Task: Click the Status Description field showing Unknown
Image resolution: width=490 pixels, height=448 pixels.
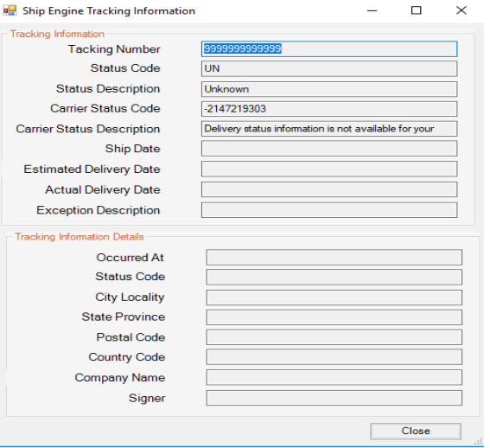Action: [329, 89]
